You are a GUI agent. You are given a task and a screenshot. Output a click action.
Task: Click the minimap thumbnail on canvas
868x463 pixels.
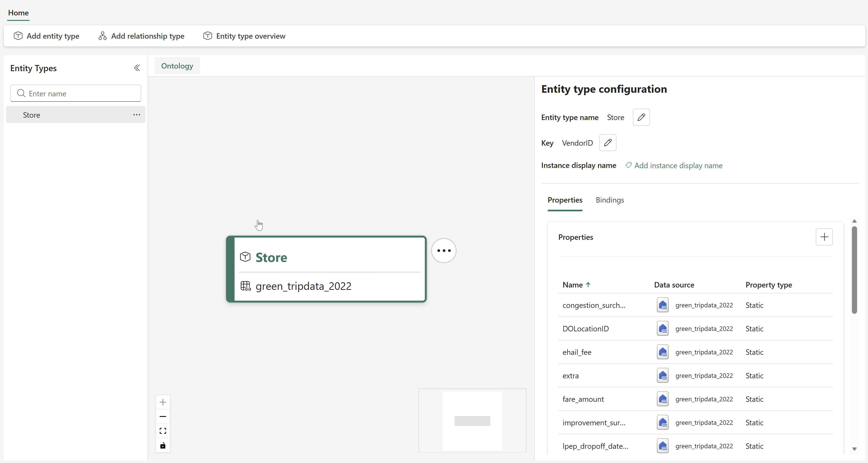[472, 421]
